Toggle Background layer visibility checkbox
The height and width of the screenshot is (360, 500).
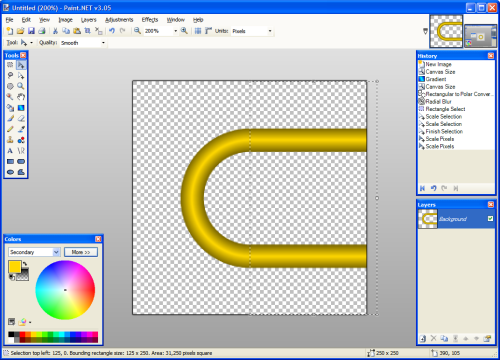click(x=490, y=219)
